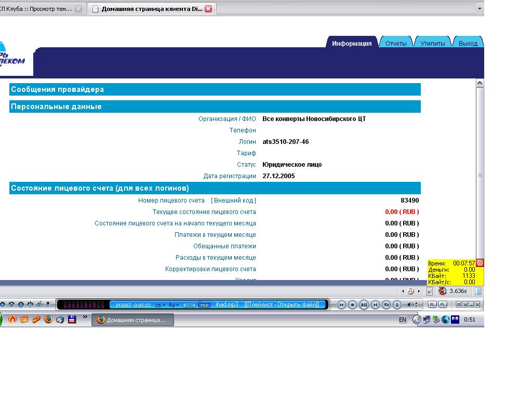Click the music note icon in status bar
Screen dimensions: 532x399
coord(410,291)
